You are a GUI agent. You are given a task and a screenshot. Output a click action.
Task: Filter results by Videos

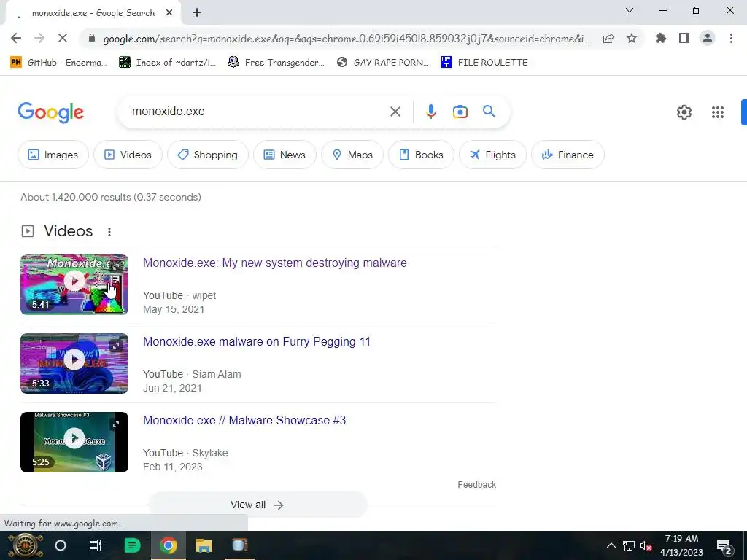tap(128, 155)
